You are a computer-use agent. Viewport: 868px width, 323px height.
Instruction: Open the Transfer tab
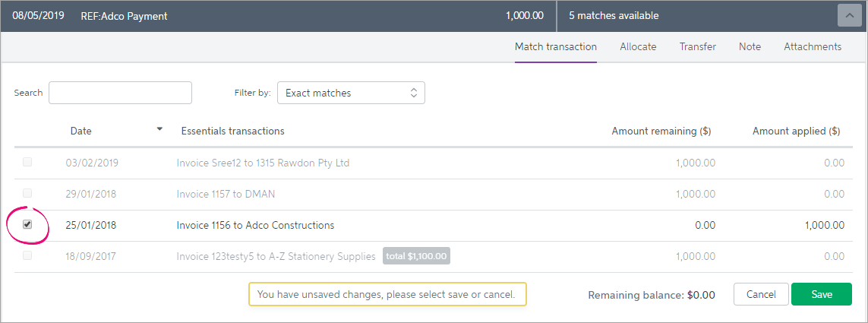[x=697, y=47]
